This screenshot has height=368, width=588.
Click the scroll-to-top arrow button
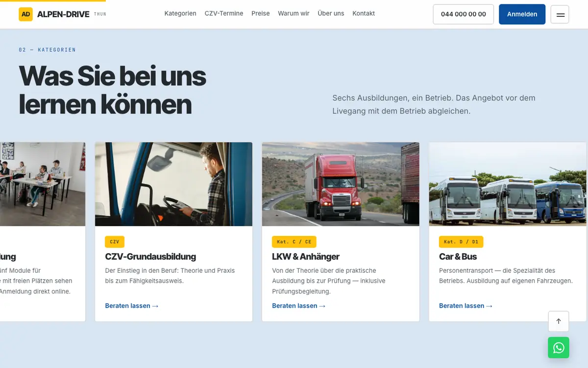[559, 321]
